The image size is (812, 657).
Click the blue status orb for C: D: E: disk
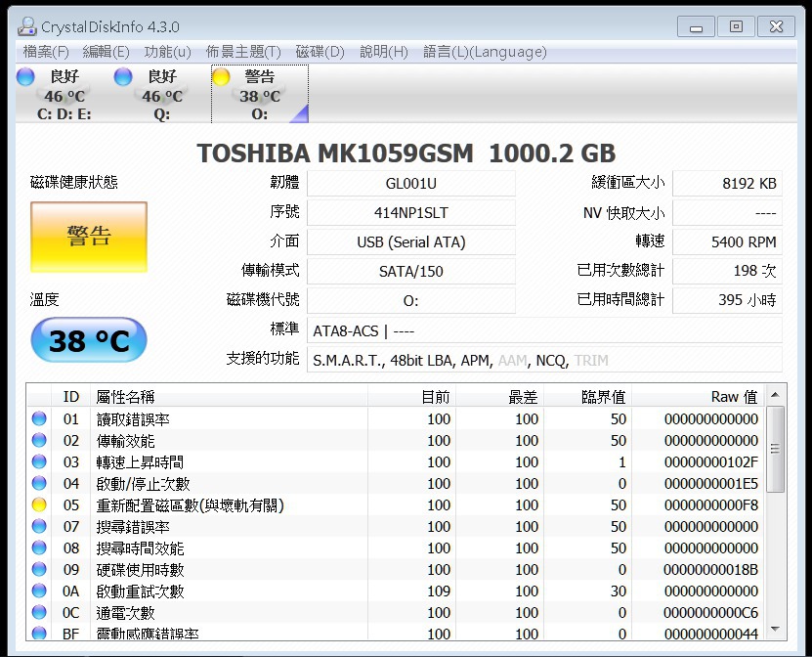(x=25, y=76)
